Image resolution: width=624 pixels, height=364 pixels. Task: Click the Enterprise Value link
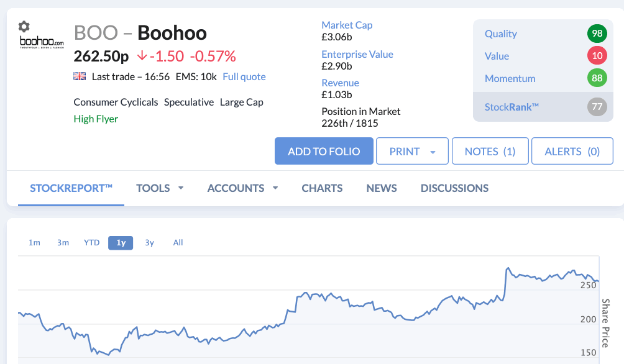click(x=357, y=54)
